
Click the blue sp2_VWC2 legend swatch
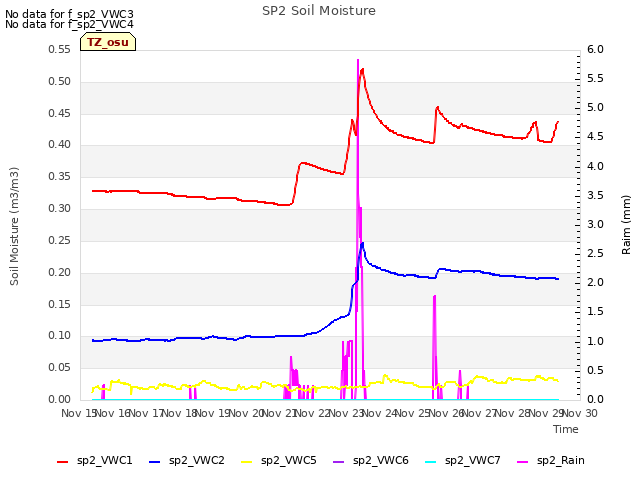pyautogui.click(x=155, y=462)
